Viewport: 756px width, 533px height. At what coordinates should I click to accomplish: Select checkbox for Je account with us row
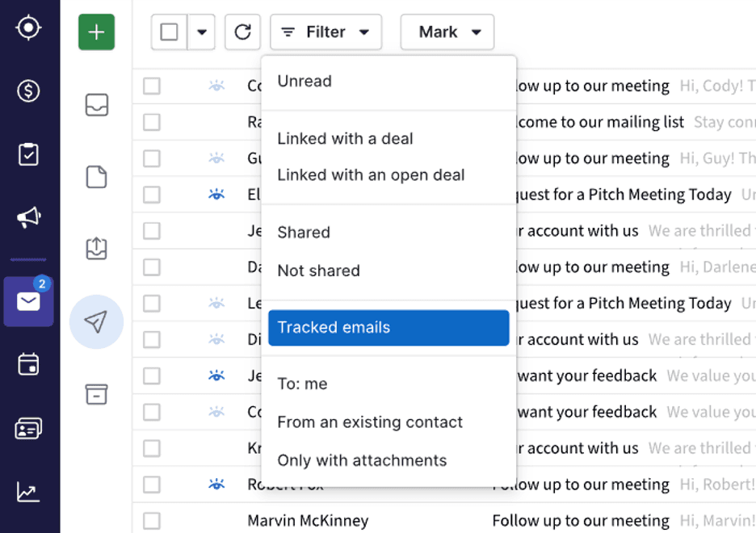pos(151,231)
